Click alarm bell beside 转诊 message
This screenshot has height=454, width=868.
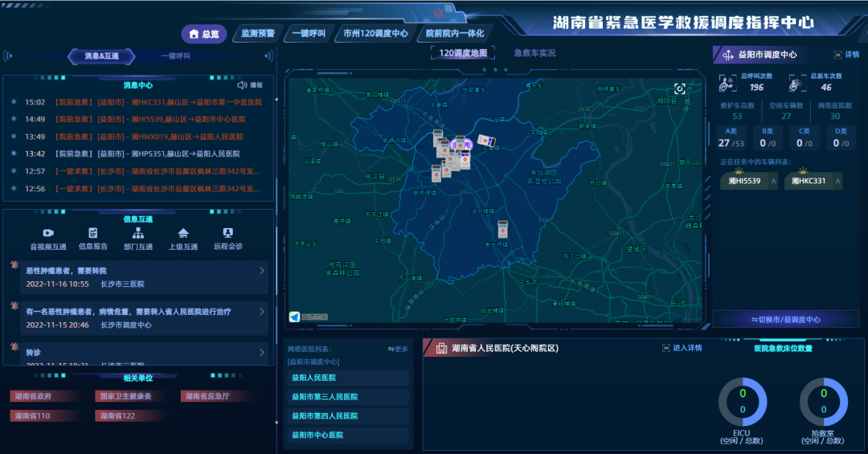click(14, 346)
